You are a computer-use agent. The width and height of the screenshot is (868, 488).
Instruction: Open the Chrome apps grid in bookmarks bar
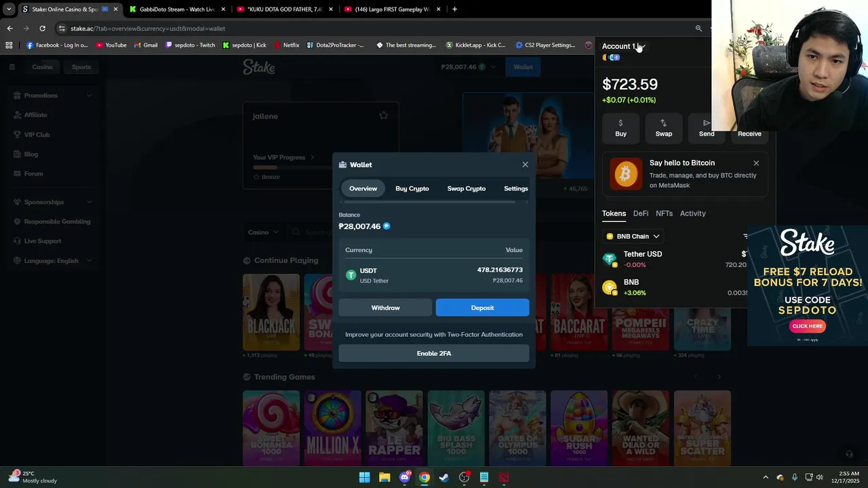(9, 45)
